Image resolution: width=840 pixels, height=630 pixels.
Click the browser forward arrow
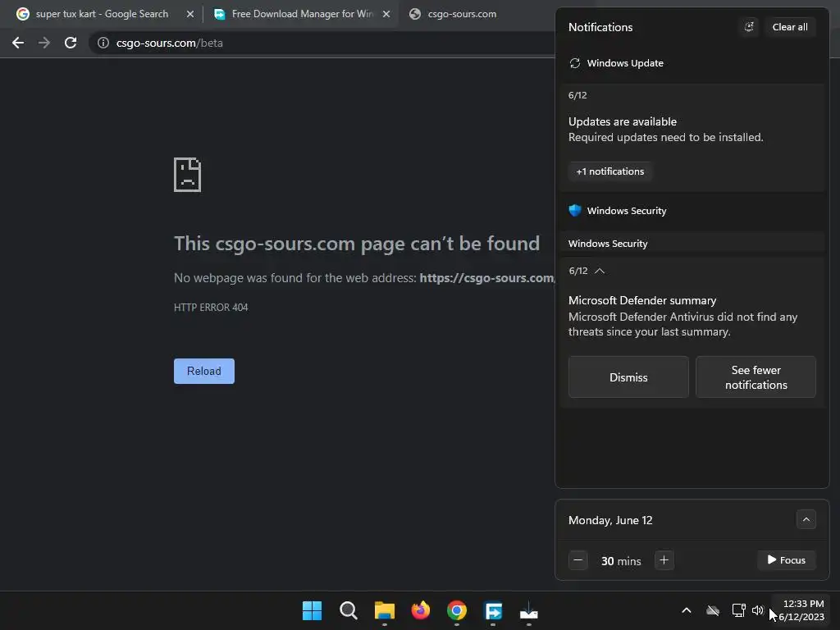point(44,43)
